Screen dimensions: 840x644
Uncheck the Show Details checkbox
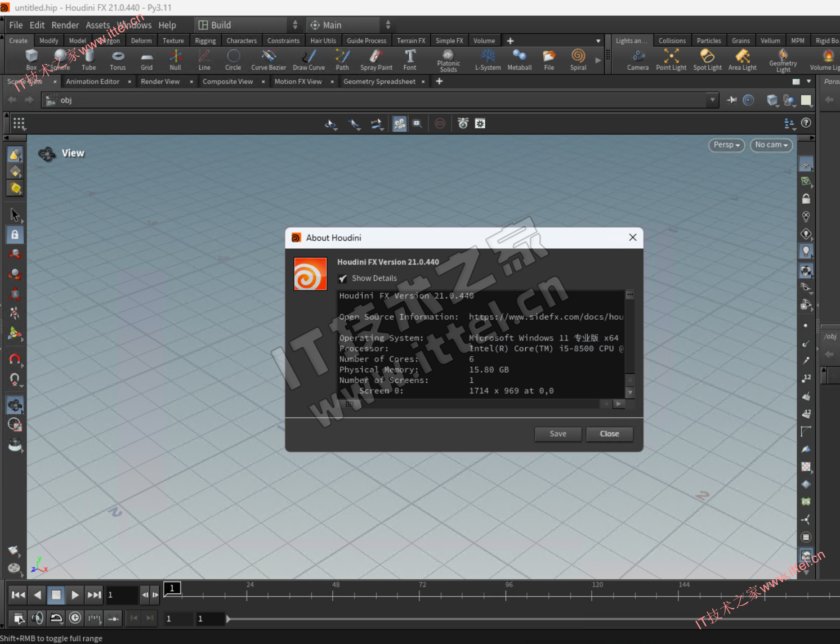coord(342,279)
